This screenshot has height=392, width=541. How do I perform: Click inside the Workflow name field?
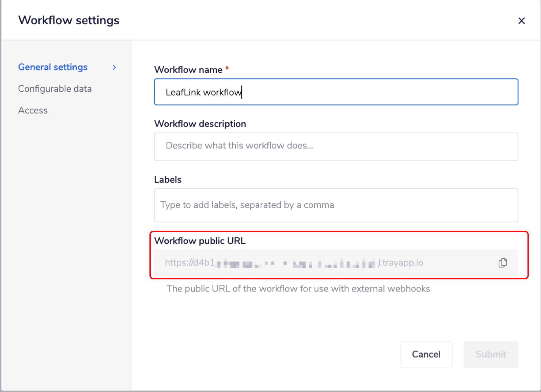[336, 92]
